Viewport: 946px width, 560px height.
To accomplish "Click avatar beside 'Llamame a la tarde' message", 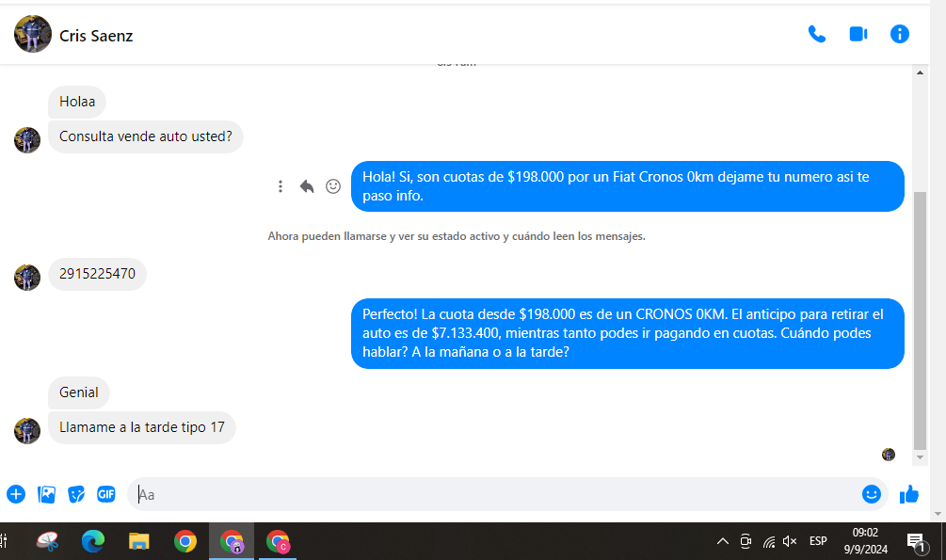I will pyautogui.click(x=27, y=431).
